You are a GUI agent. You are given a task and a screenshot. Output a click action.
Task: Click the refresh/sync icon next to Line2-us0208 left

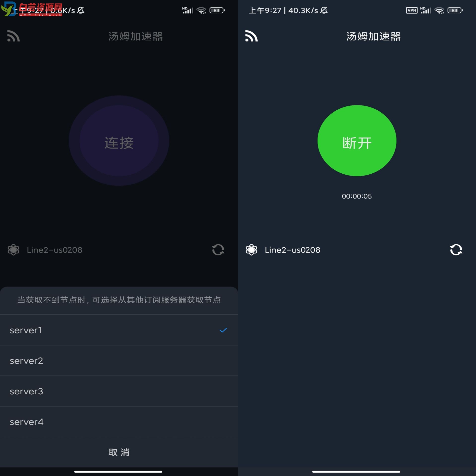(x=218, y=250)
